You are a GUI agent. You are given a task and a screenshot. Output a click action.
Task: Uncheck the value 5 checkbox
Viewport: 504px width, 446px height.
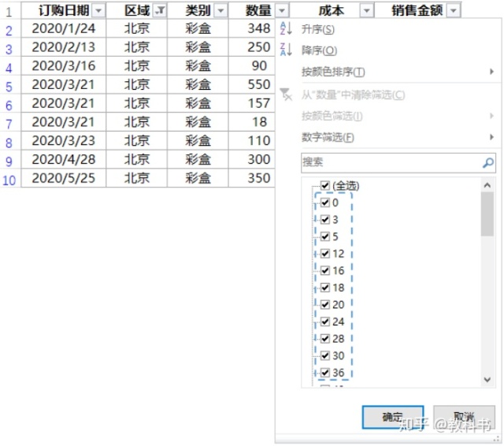click(x=325, y=236)
